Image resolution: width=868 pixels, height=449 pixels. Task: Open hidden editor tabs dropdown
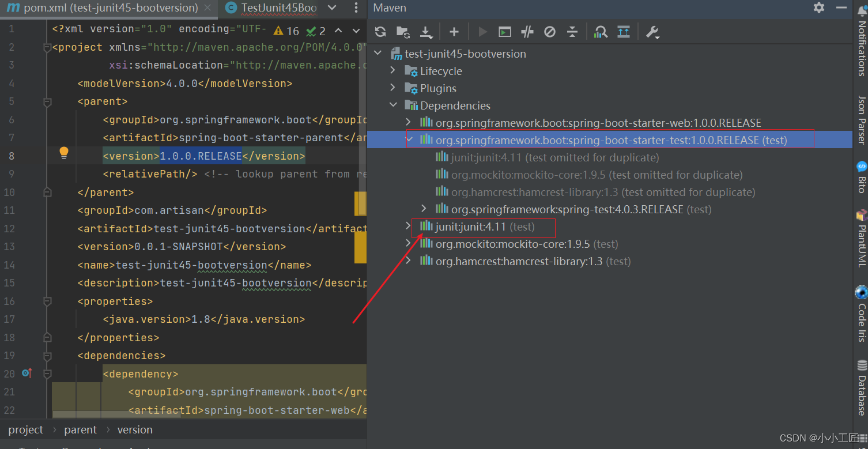[x=331, y=8]
